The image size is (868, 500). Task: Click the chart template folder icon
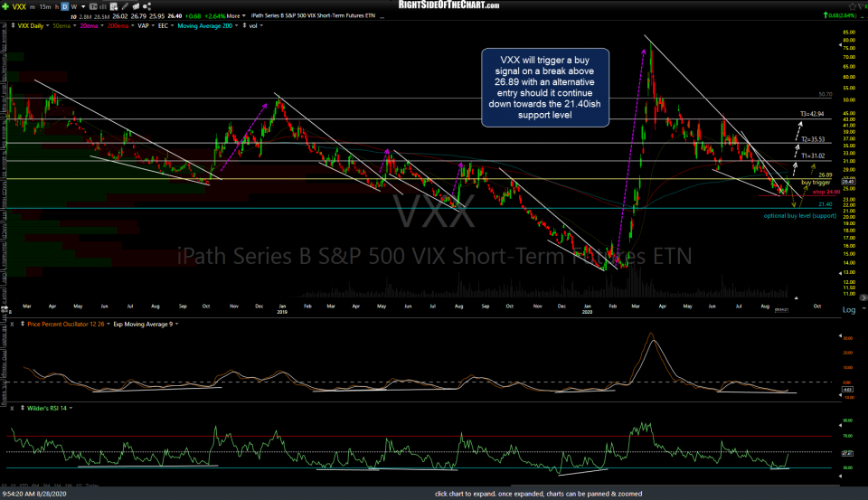pyautogui.click(x=137, y=6)
